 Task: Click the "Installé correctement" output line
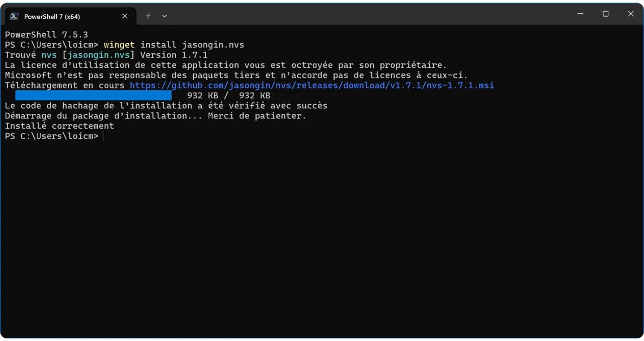59,126
